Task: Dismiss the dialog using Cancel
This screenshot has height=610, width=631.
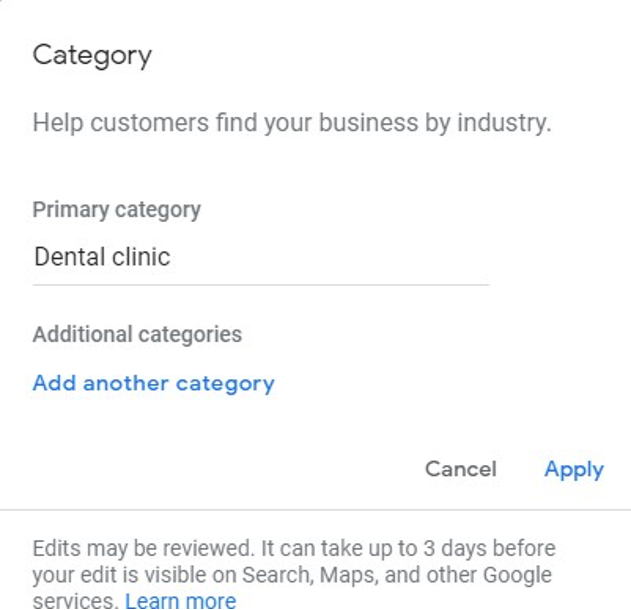Action: [x=461, y=469]
